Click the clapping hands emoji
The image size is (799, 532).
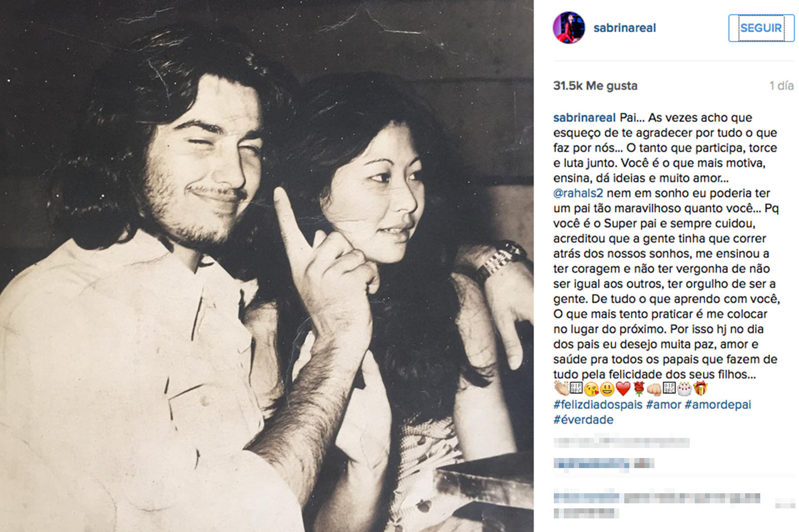point(561,389)
